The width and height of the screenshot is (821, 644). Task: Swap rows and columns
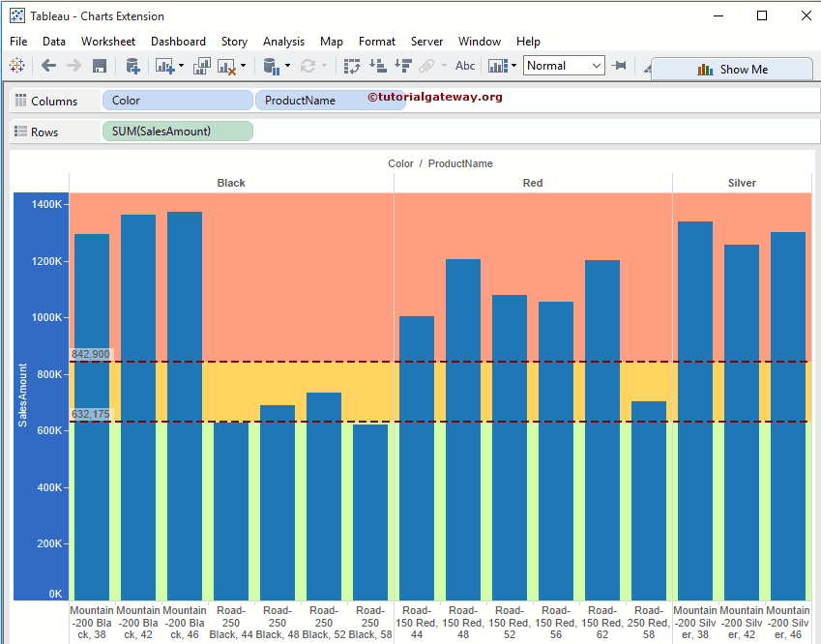(x=351, y=66)
